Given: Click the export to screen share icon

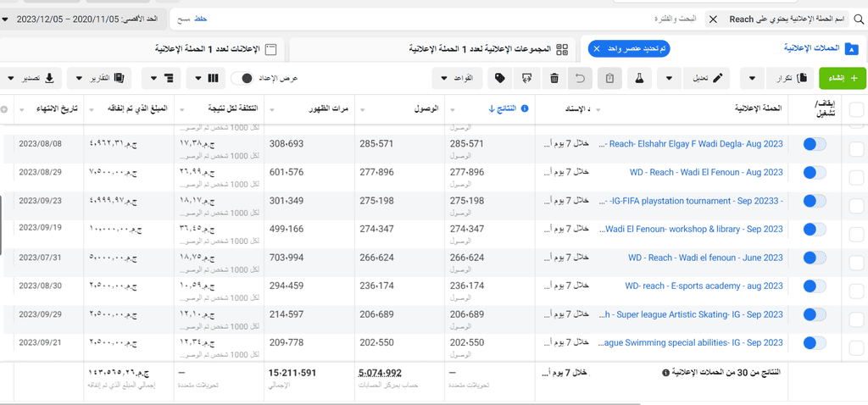Looking at the screenshot, I should click(526, 79).
